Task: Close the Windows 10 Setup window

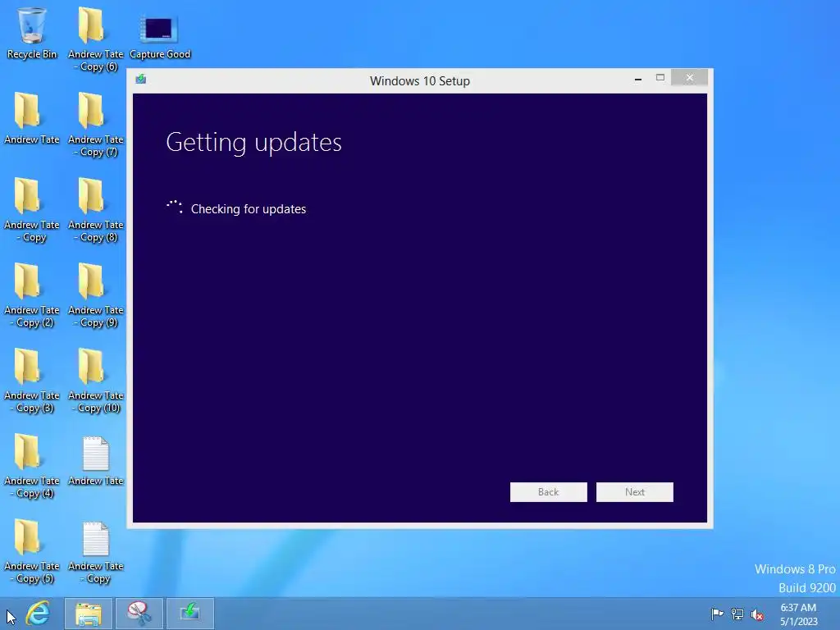Action: click(689, 78)
